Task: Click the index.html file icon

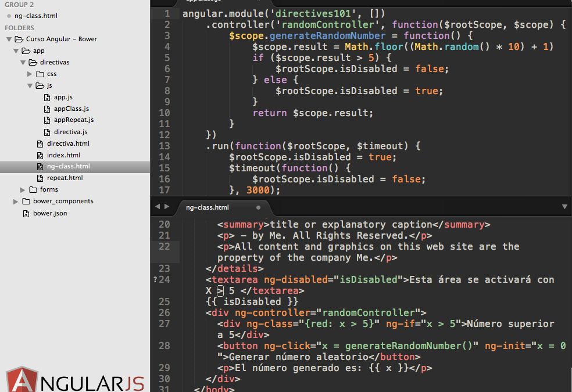Action: click(40, 156)
